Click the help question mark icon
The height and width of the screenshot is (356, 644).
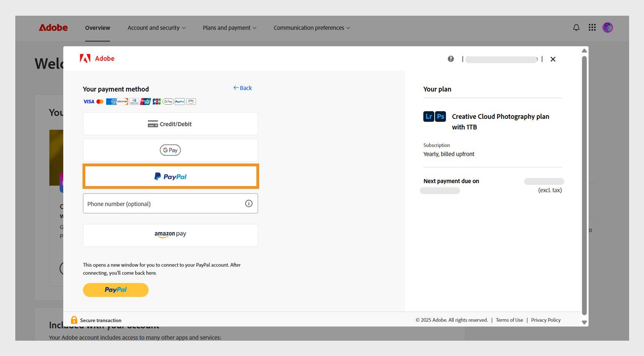pos(451,59)
